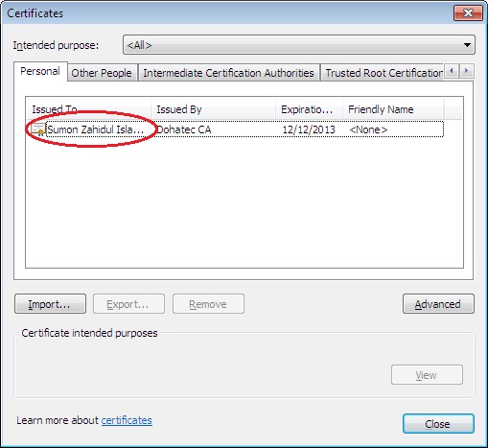Open the Advanced options button
The width and height of the screenshot is (488, 448).
point(438,304)
